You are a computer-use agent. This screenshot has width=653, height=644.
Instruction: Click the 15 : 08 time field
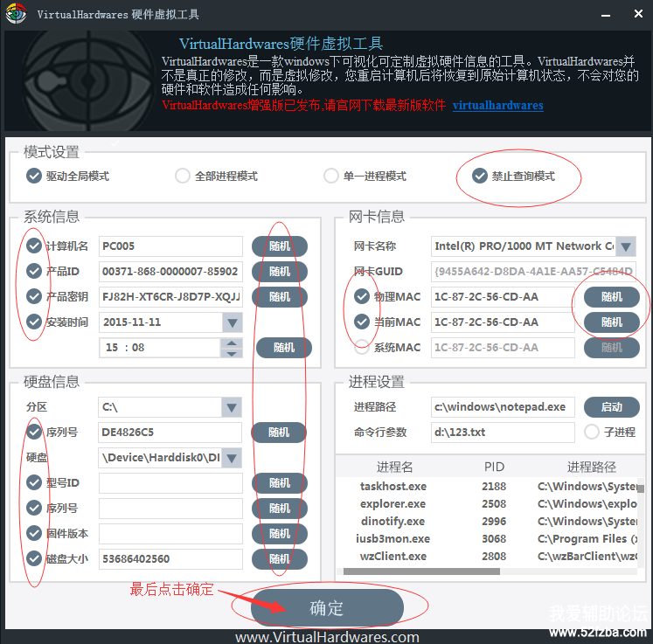(x=159, y=347)
